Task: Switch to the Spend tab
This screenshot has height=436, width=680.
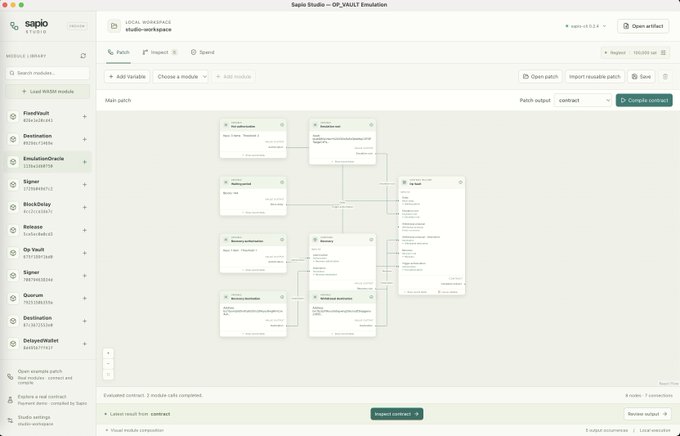Action: point(203,52)
